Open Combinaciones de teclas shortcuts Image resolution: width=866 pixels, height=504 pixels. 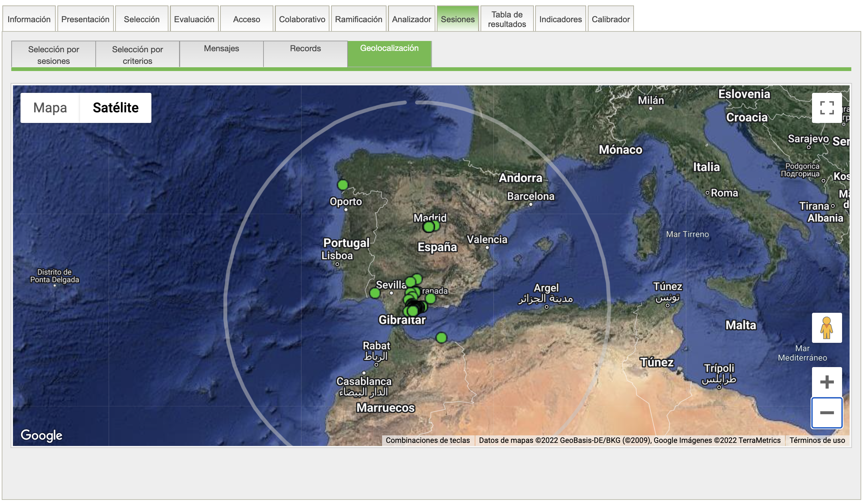pos(428,440)
